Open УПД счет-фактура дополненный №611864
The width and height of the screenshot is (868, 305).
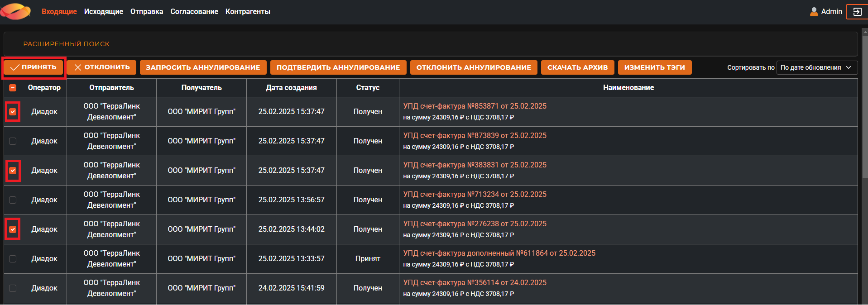point(499,253)
